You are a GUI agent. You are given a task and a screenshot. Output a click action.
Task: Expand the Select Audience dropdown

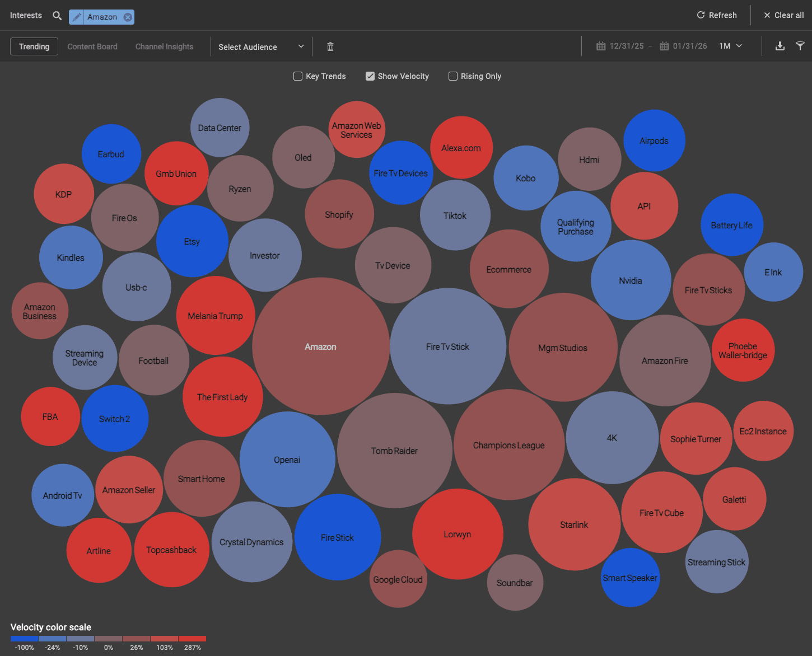(x=261, y=46)
